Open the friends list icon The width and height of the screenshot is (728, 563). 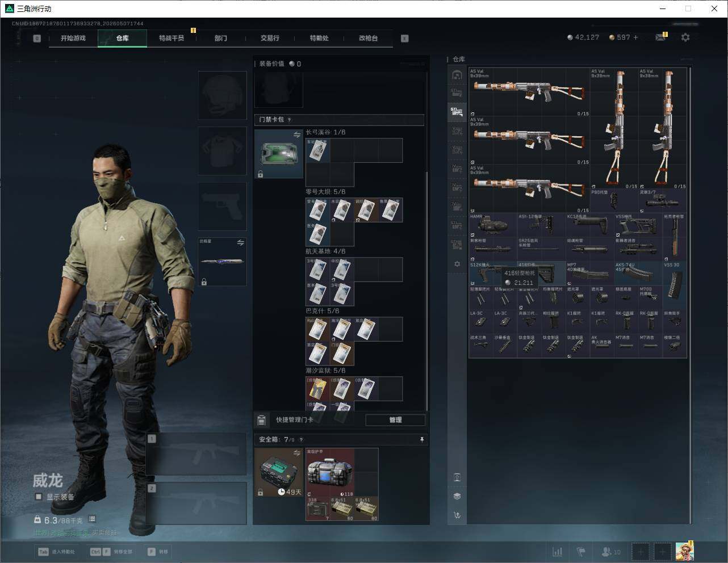pos(611,552)
